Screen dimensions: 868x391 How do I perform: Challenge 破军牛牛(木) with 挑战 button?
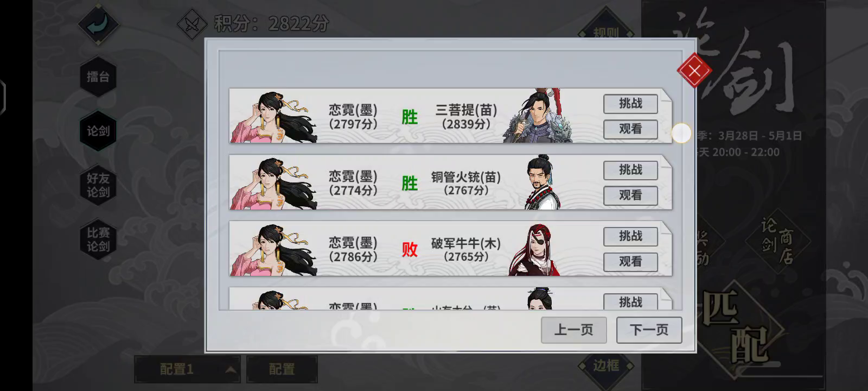point(630,236)
